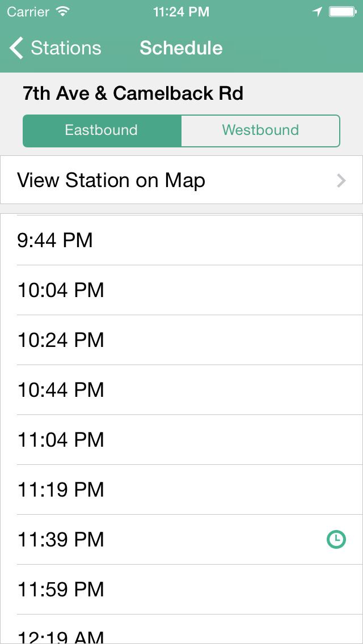This screenshot has width=363, height=644.
Task: Select the 11:39 PM departure row
Action: click(181, 539)
